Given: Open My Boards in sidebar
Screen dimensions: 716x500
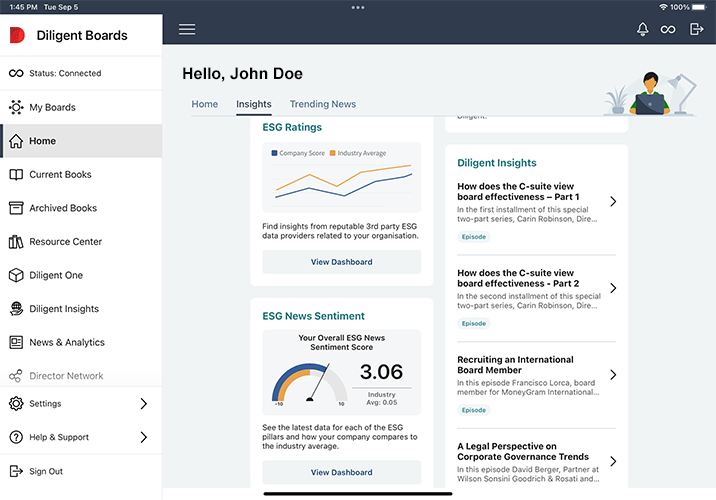Looking at the screenshot, I should pyautogui.click(x=52, y=107).
